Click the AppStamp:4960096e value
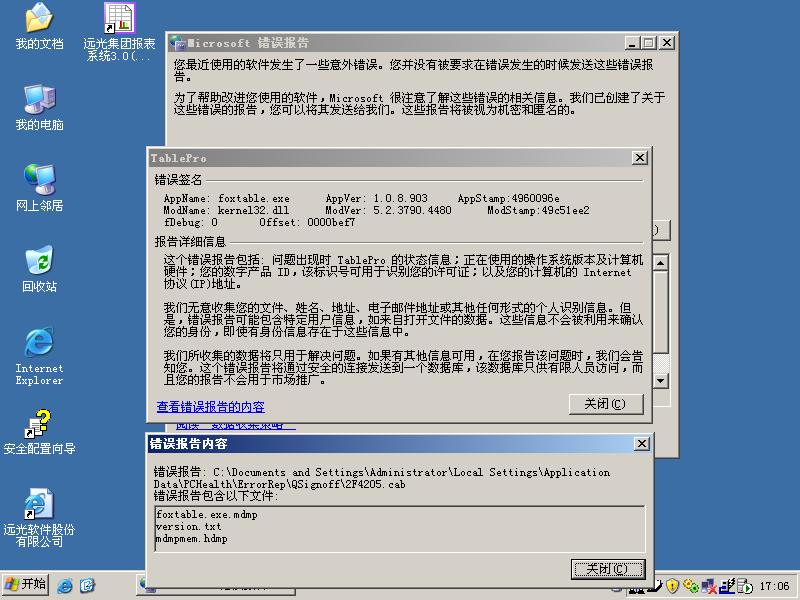 point(508,198)
